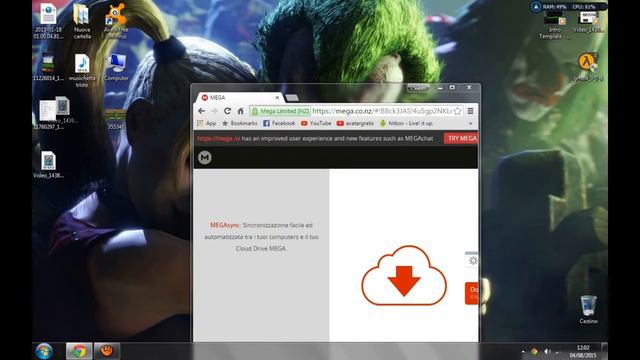Open the App bookmarks shortcut
640x360 pixels.
(x=207, y=123)
